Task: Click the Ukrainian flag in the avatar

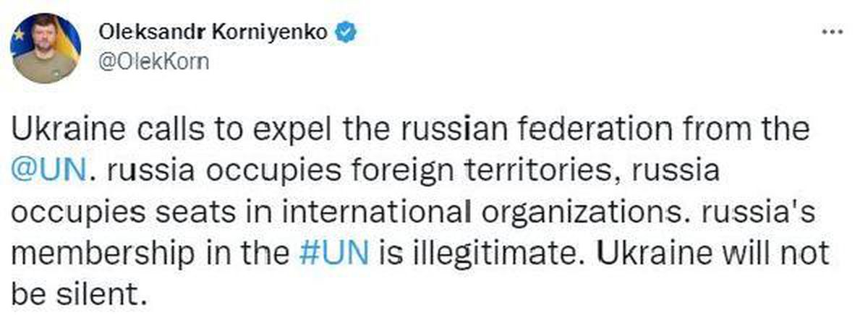Action: [70, 40]
